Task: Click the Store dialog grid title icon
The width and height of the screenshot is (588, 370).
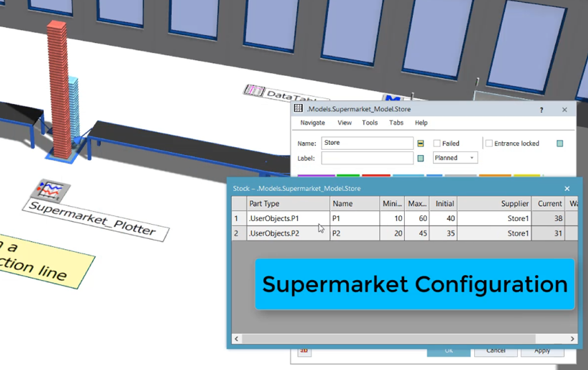Action: click(298, 109)
